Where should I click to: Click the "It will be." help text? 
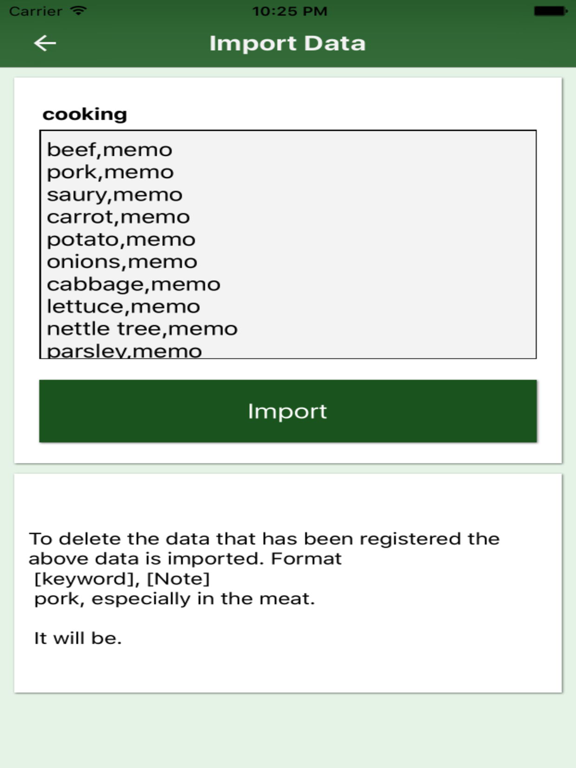78,638
